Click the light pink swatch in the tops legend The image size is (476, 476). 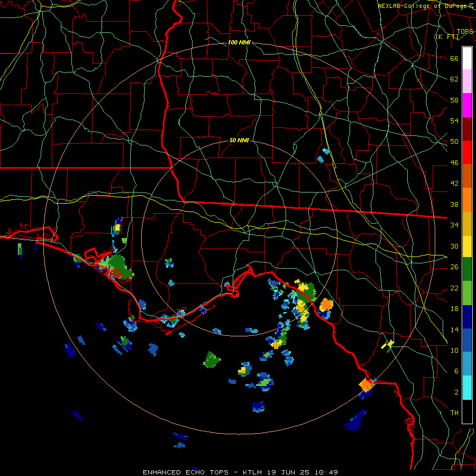click(x=467, y=81)
